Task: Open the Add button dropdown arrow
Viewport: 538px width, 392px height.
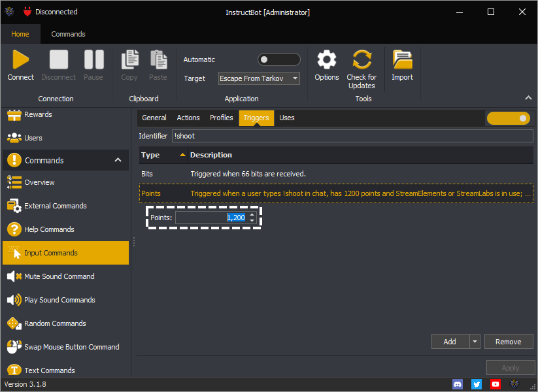Action: pos(475,342)
